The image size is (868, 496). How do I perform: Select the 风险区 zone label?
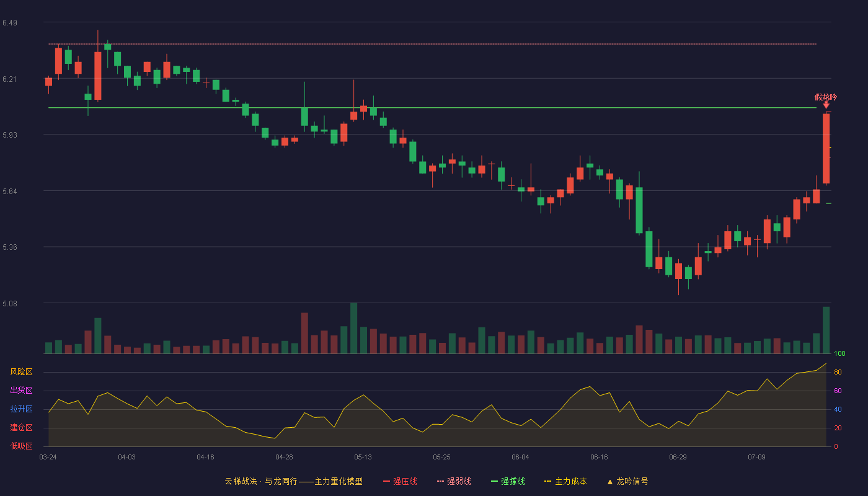[21, 372]
